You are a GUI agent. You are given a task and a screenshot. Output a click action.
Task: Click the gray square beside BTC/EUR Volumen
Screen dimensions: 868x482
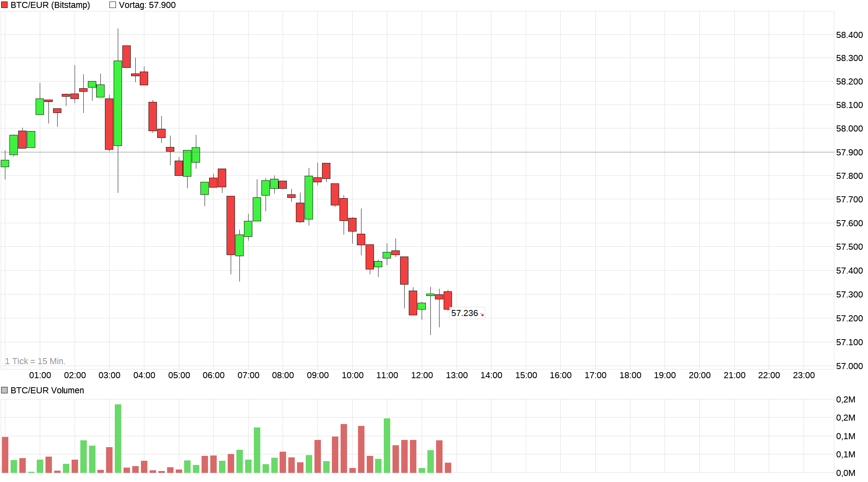(5, 390)
